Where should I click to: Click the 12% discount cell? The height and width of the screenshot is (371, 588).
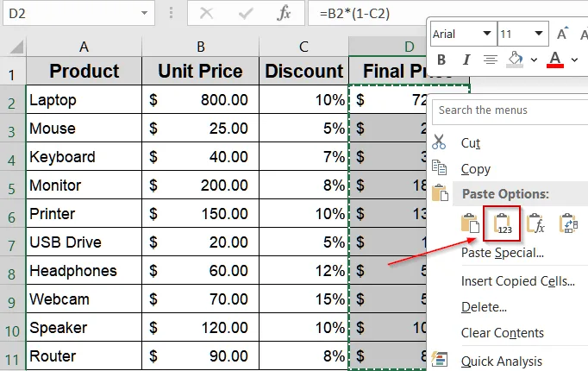coord(303,271)
